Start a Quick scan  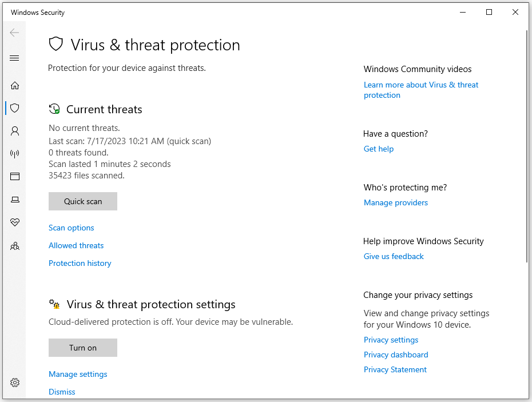pyautogui.click(x=83, y=201)
